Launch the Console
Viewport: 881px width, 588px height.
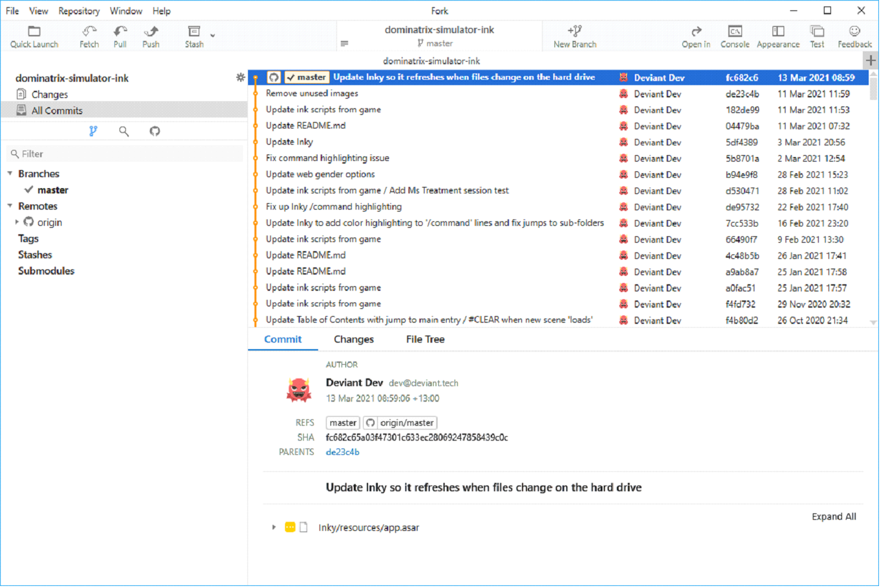(735, 37)
